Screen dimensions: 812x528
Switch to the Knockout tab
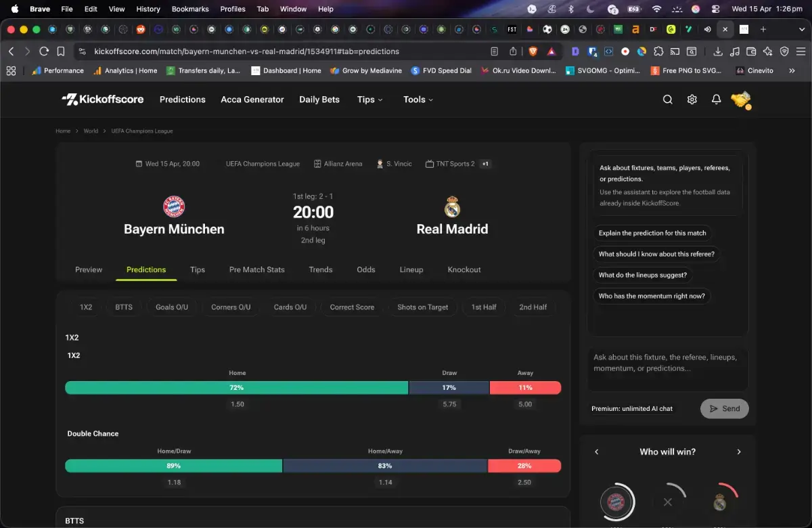click(464, 269)
